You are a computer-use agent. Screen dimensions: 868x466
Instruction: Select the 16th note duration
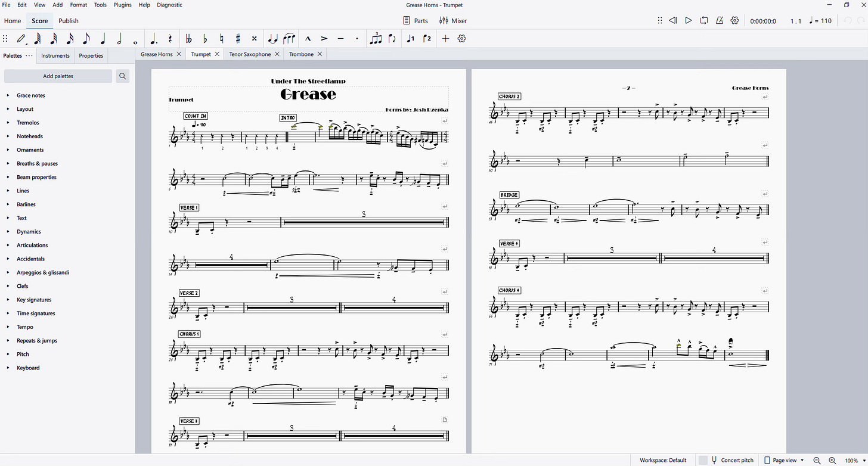(70, 39)
